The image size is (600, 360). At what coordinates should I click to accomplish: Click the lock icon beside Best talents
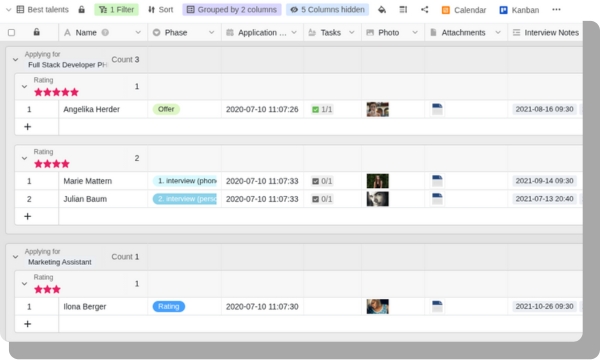(82, 10)
